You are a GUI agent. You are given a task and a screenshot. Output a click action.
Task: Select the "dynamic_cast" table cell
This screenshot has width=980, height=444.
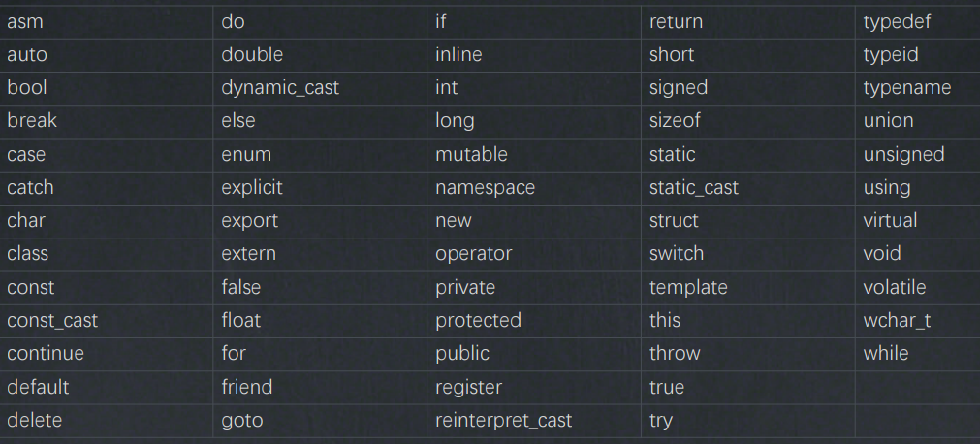280,87
